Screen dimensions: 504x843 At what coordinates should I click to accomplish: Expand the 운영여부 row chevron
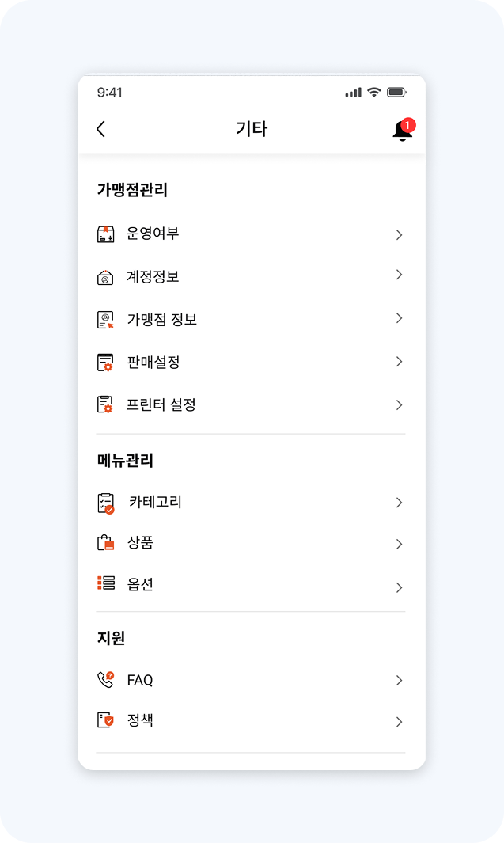(399, 234)
